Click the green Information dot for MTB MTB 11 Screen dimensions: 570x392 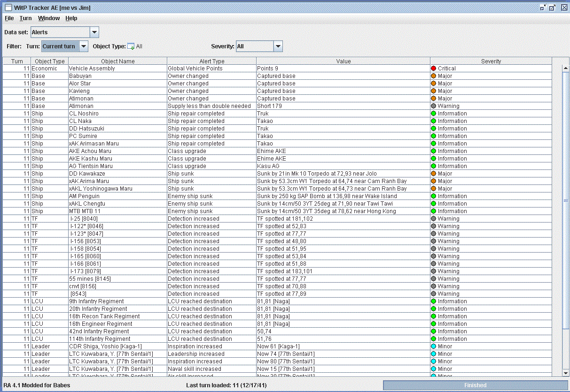click(x=434, y=211)
